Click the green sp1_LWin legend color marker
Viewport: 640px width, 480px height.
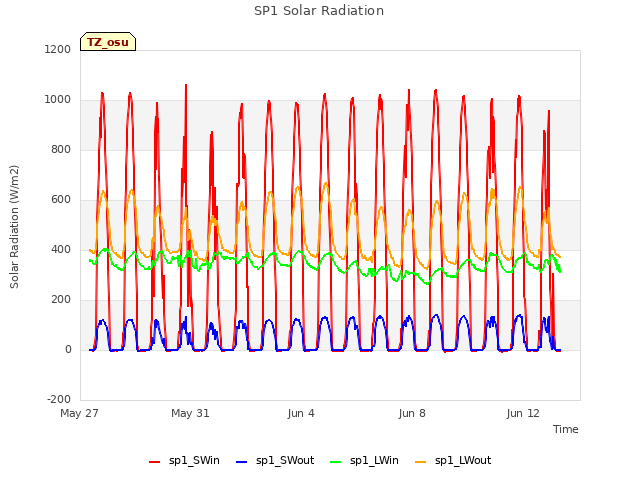tap(336, 462)
